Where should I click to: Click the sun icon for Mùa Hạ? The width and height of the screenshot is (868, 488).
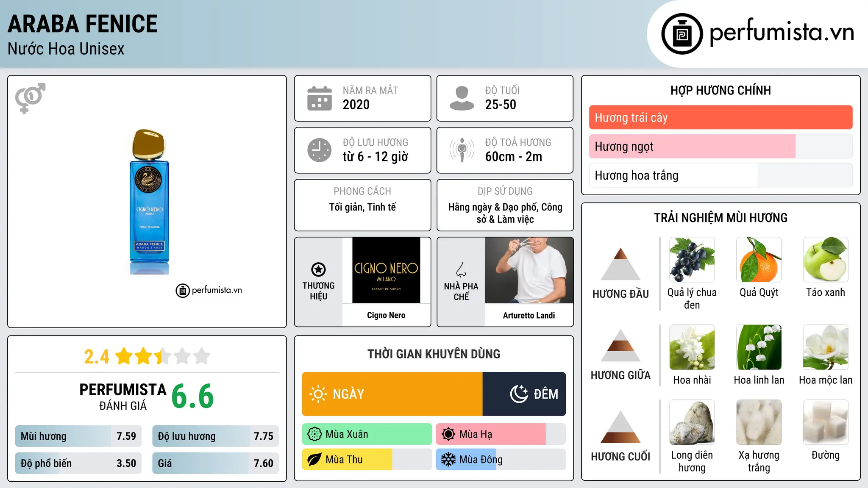click(x=448, y=434)
